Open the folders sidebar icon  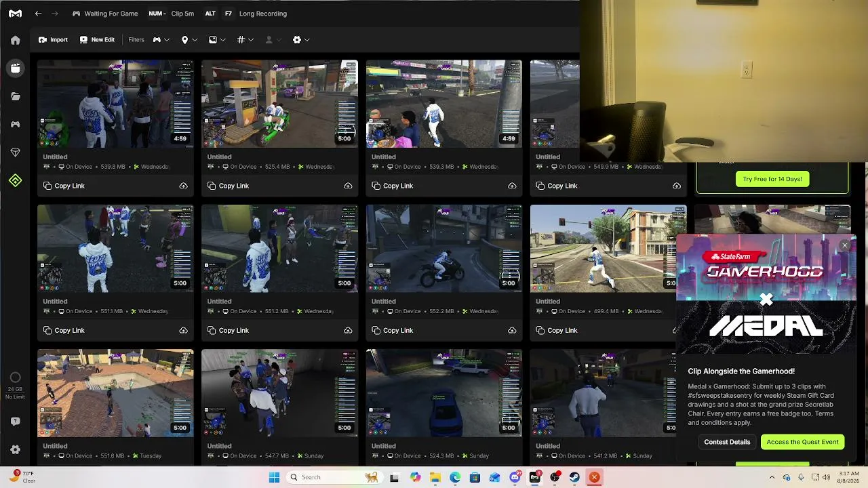[x=15, y=96]
